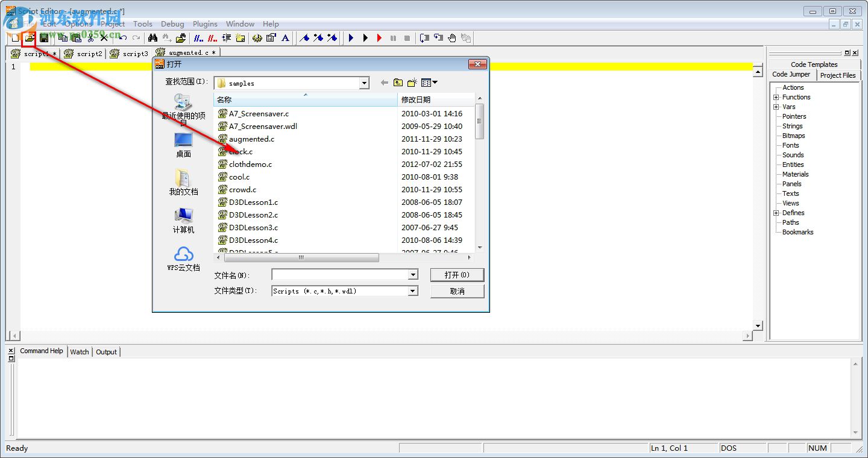The height and width of the screenshot is (458, 868).
Task: Comment lines with the blue slashes icon
Action: click(x=198, y=38)
